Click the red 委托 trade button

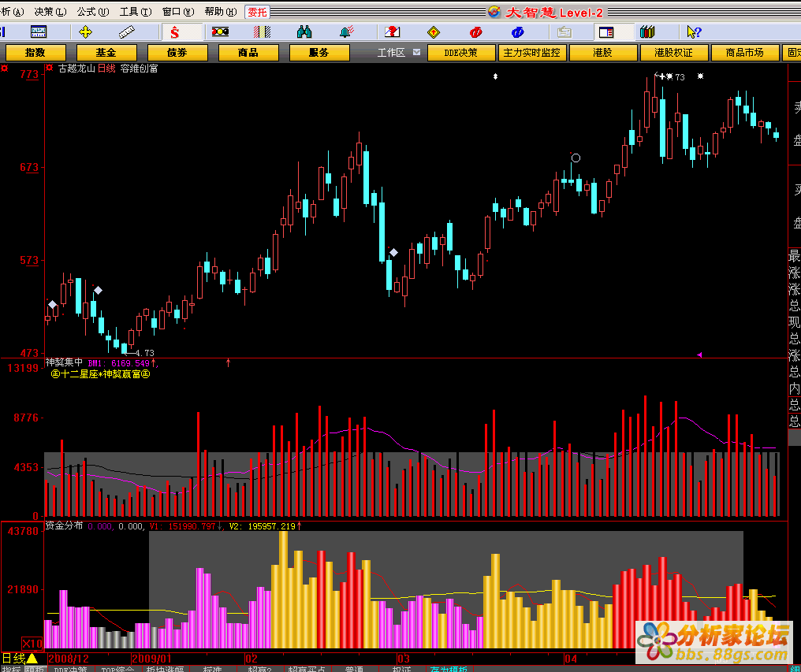(258, 12)
